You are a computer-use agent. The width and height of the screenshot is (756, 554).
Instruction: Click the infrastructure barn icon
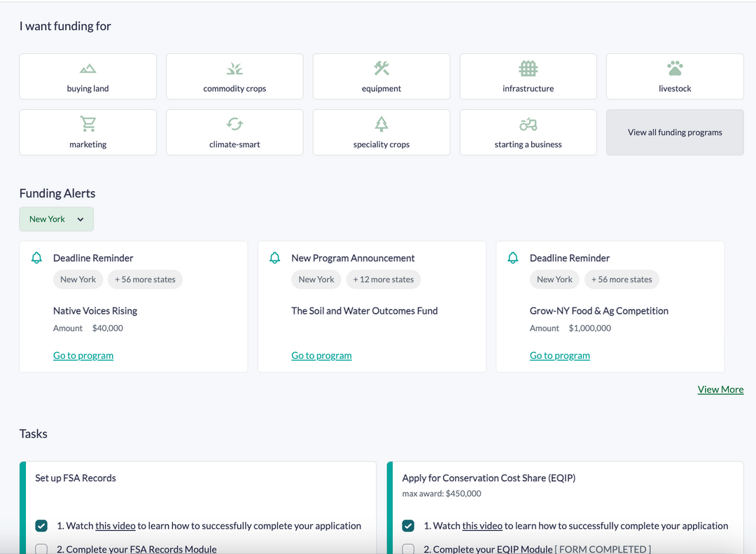point(528,68)
